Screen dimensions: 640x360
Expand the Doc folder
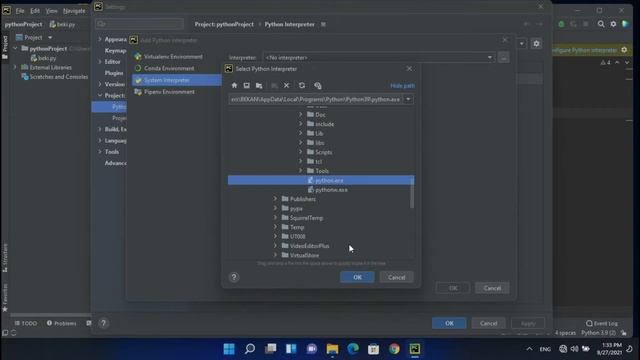point(301,115)
